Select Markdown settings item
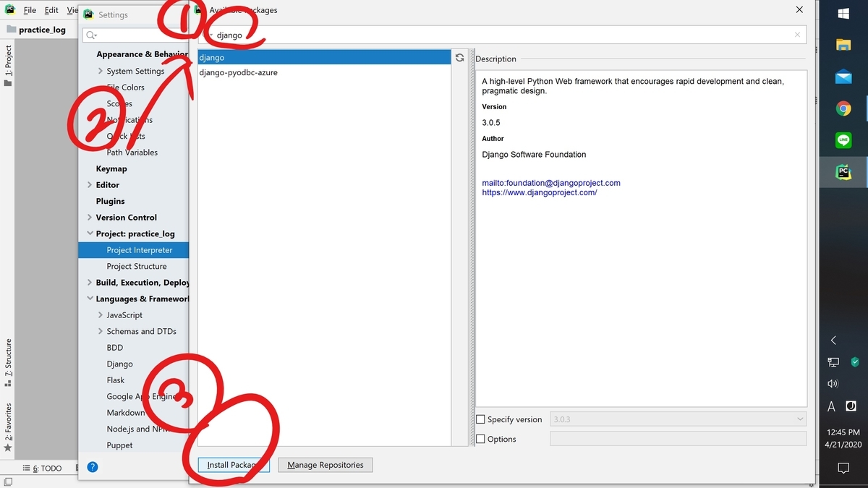Image resolution: width=868 pixels, height=488 pixels. (126, 413)
